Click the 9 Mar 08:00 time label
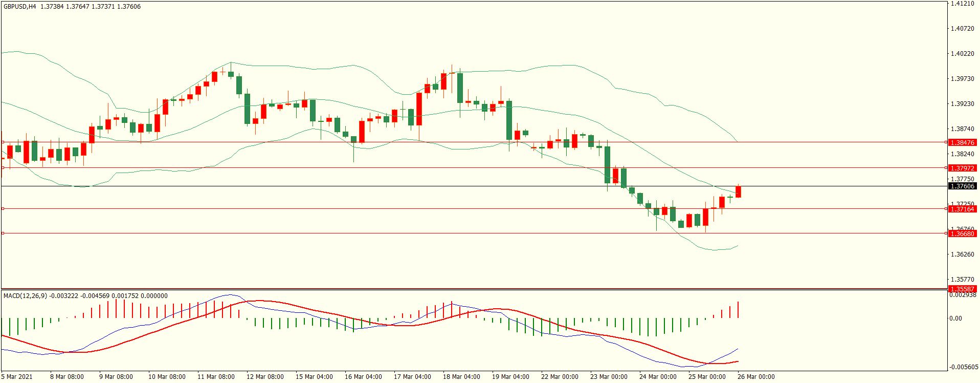Screen dimensions: 980x383 click(x=116, y=377)
